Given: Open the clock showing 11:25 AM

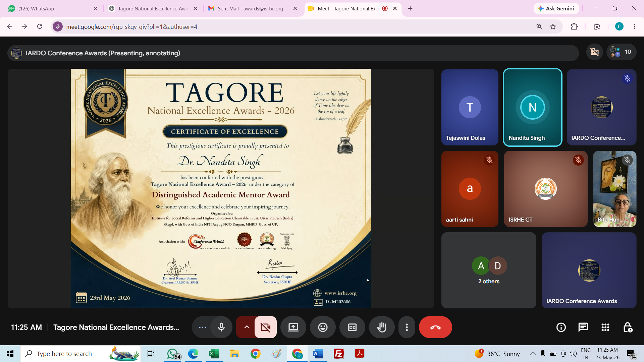Looking at the screenshot, I should tap(607, 354).
